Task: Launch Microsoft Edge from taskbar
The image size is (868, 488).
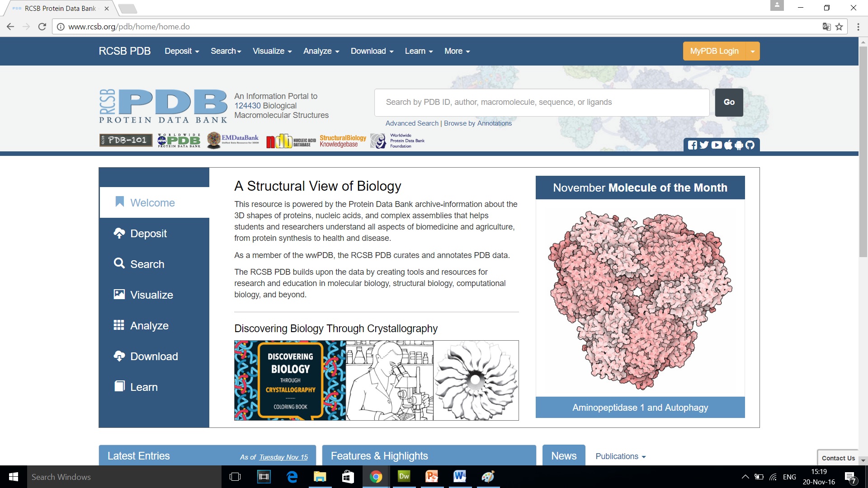Action: click(x=292, y=477)
